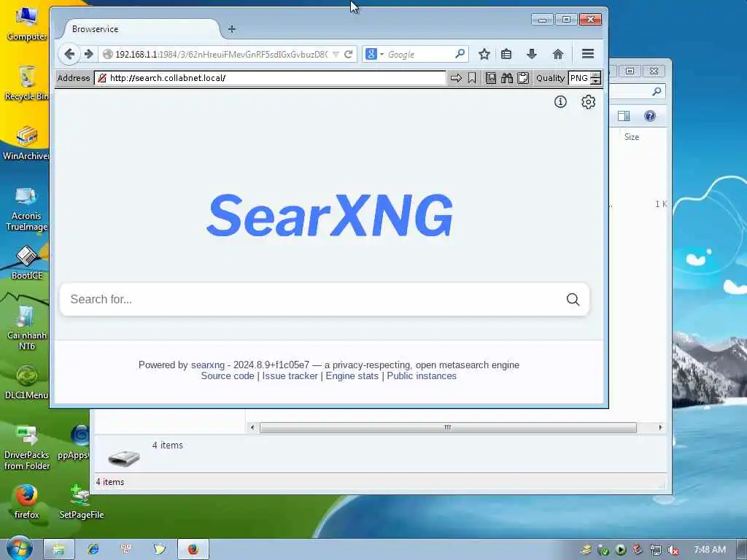
Task: Select the Acronis TrueImage desktop icon
Action: [x=27, y=209]
